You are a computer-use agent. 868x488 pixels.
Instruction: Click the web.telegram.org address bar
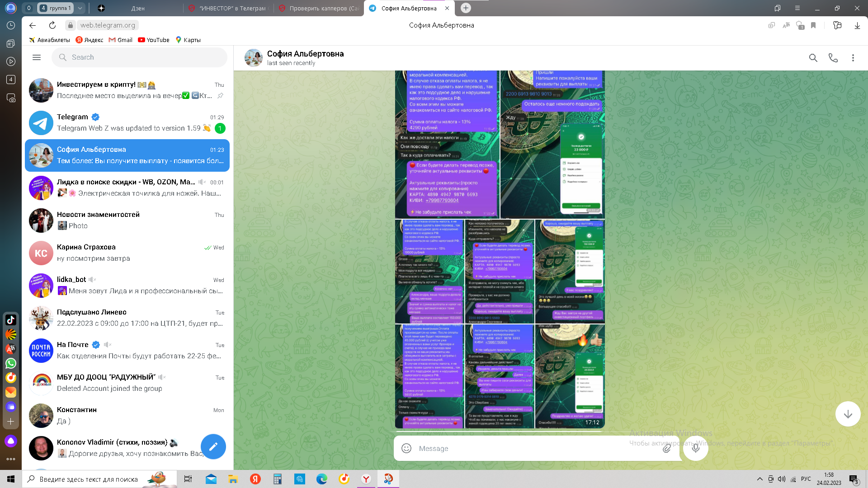click(x=108, y=25)
